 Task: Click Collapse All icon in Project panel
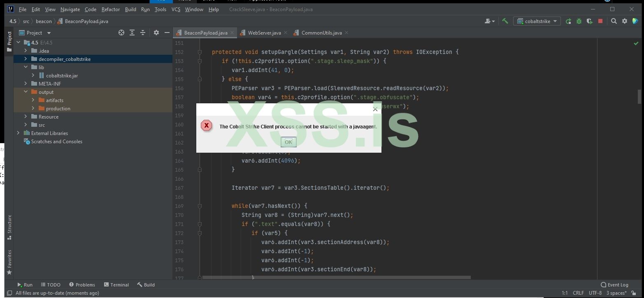143,33
